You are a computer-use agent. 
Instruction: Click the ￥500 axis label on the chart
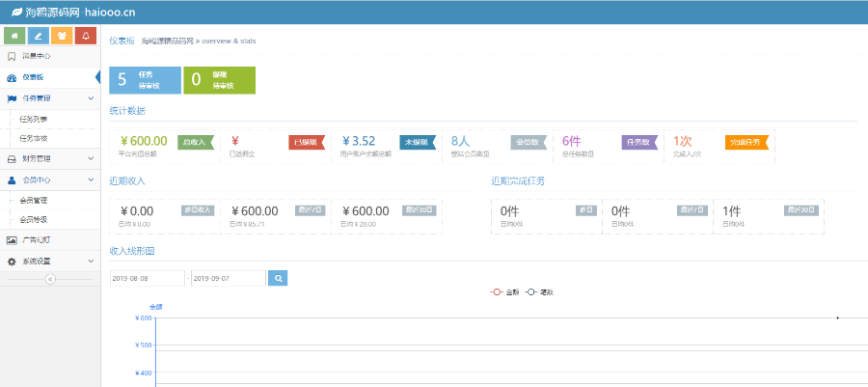tap(143, 345)
